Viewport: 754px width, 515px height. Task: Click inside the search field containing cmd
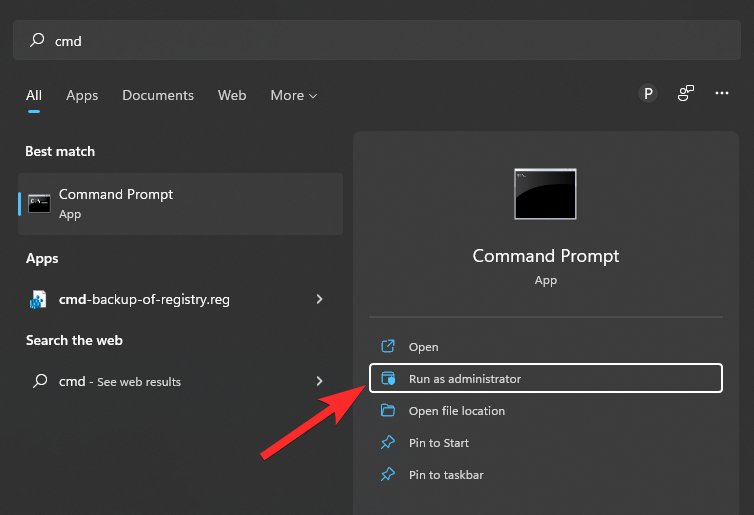(380, 41)
